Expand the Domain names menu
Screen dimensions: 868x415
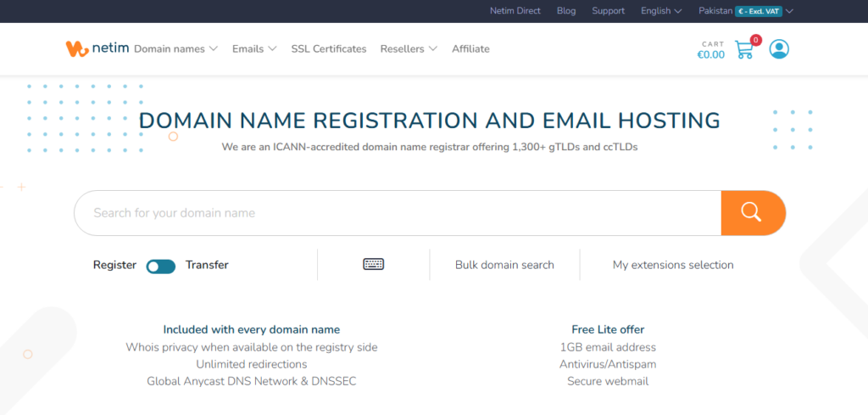pos(176,48)
